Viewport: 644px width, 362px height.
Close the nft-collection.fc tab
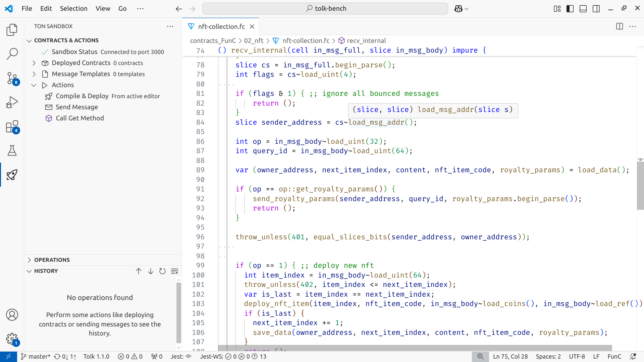tap(252, 26)
